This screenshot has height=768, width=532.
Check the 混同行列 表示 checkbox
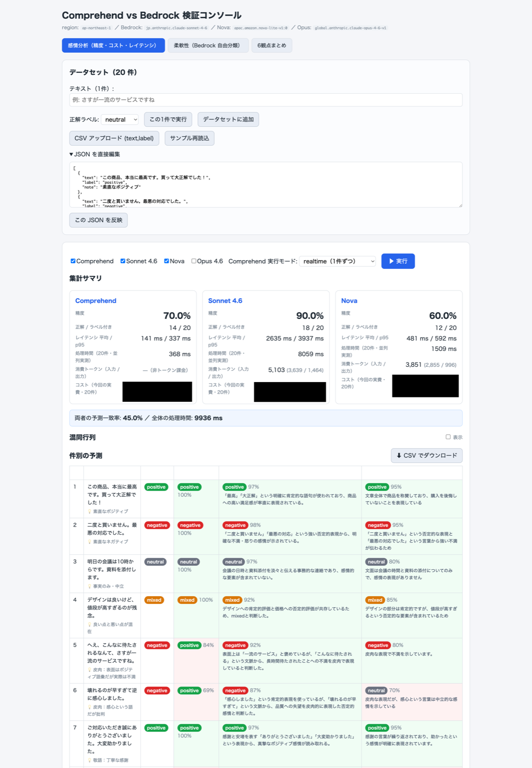(x=448, y=437)
